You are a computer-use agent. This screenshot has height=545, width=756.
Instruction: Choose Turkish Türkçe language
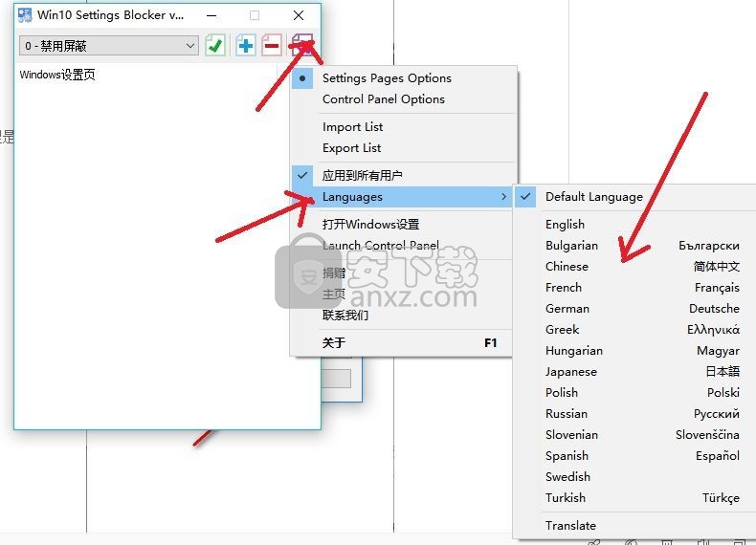point(635,498)
